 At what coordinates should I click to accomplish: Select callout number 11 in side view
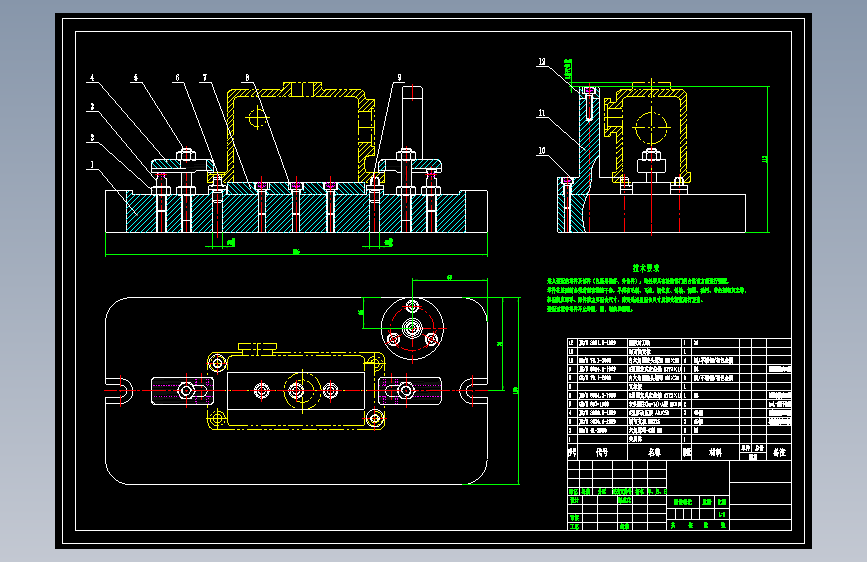coord(542,113)
